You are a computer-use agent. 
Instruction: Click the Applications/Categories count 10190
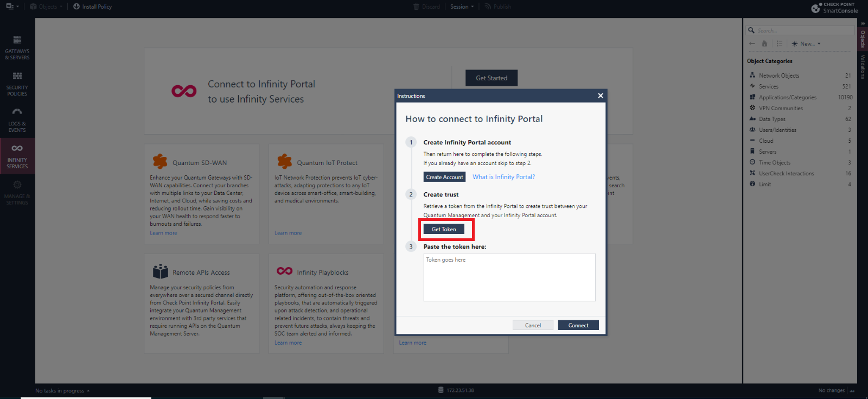pyautogui.click(x=845, y=97)
